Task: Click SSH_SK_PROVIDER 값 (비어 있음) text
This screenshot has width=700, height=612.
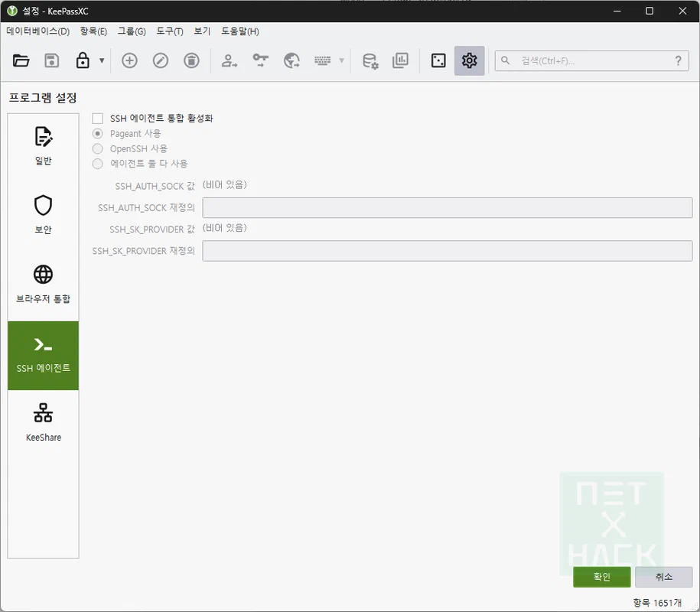Action: tap(225, 228)
